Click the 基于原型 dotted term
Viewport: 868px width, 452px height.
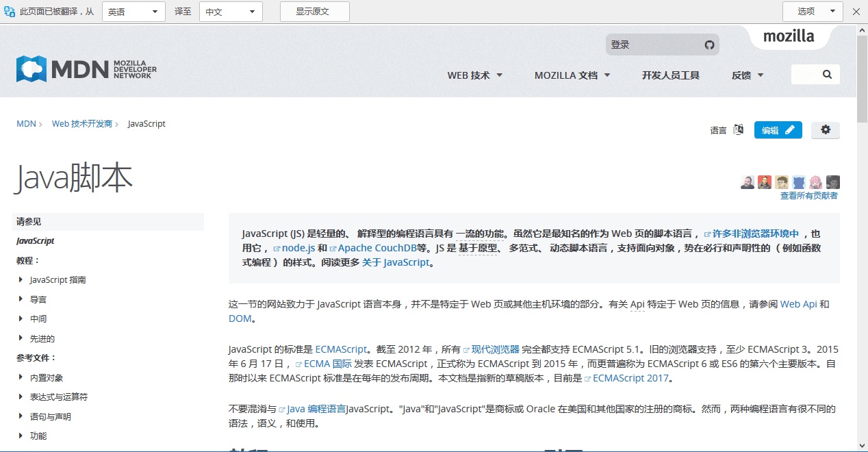pyautogui.click(x=478, y=248)
